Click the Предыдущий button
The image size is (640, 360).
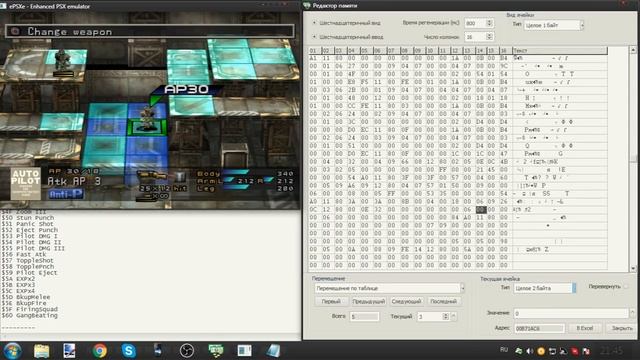point(369,302)
